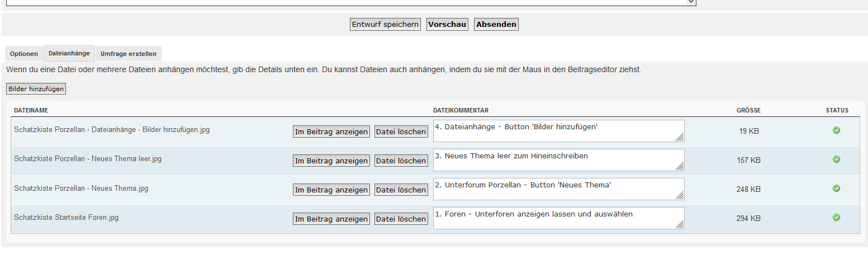Image resolution: width=868 pixels, height=254 pixels.
Task: Click green status icon for Startseite Foren.jpg
Action: pos(836,218)
